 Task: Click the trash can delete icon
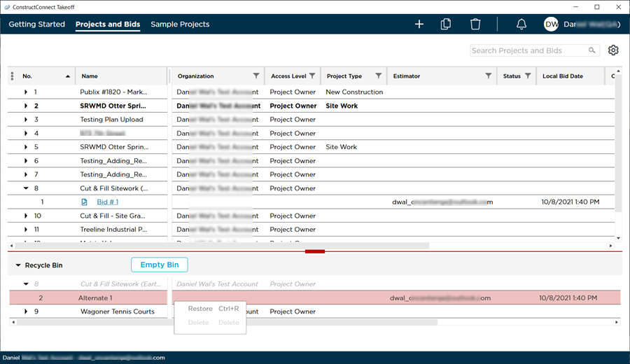(x=475, y=24)
